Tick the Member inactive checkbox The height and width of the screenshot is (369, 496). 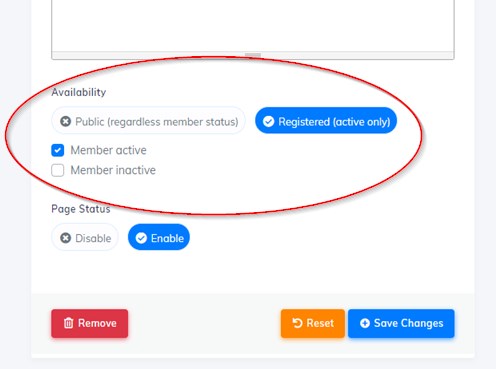tap(58, 170)
